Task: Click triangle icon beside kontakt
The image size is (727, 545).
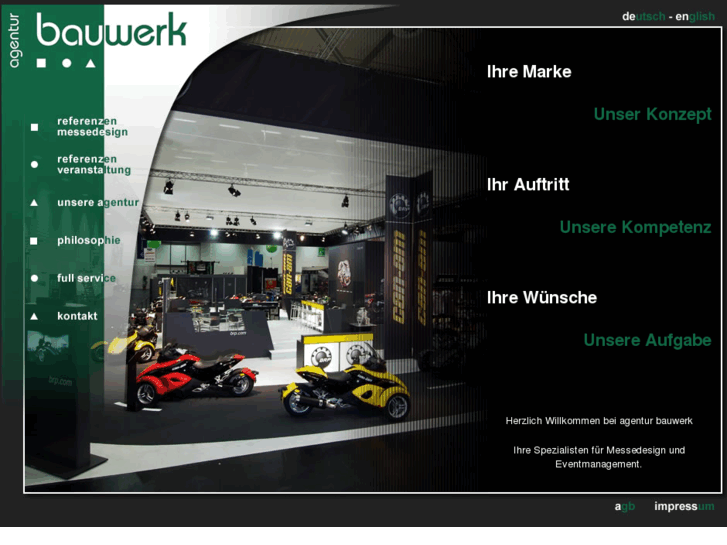Action: click(x=34, y=316)
